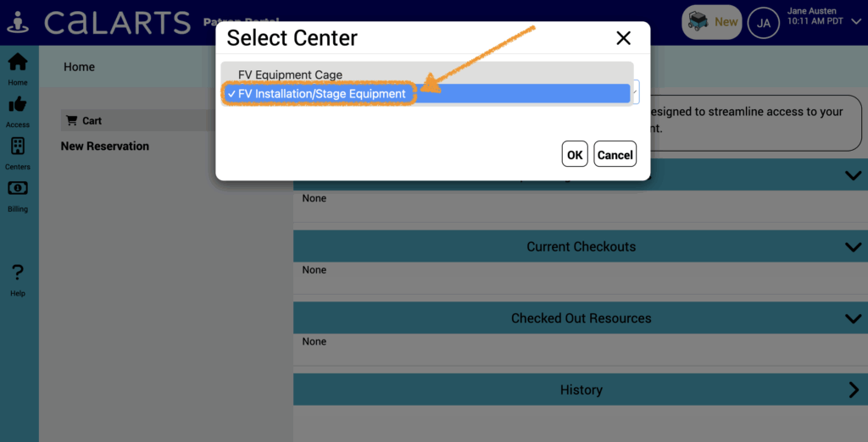Click the Home house icon in sidebar
Screen dimensions: 868x442
pos(17,64)
